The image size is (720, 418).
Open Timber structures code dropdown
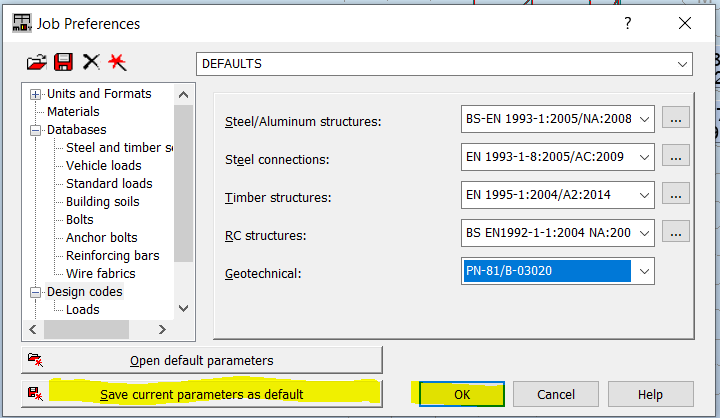[x=644, y=195]
